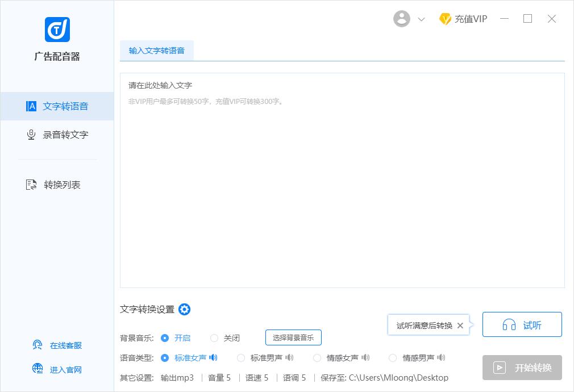Click the 进入官网 globe icon
Screen dimensions: 574x392
tap(38, 369)
